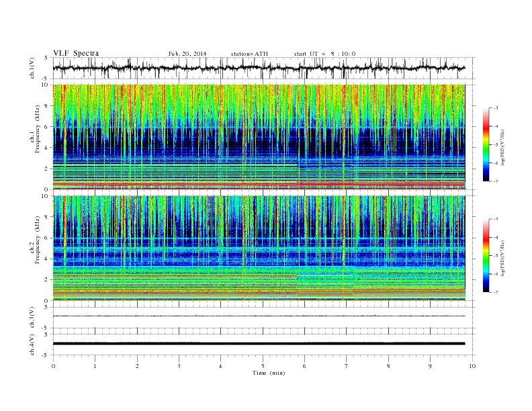Click the "7" tick on the time axis
Screen dimensions: 532x411
coord(347,366)
